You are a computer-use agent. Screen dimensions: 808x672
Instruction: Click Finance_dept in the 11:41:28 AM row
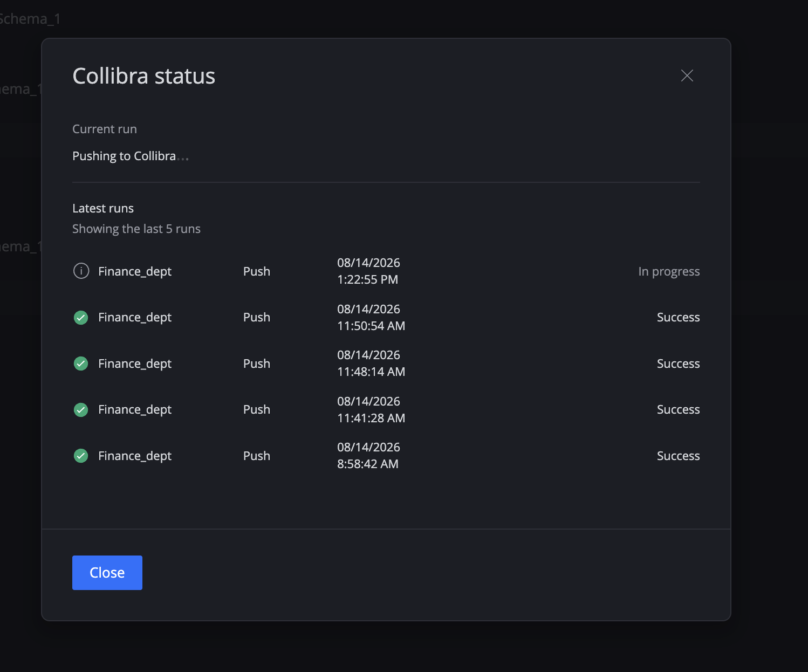pyautogui.click(x=135, y=409)
